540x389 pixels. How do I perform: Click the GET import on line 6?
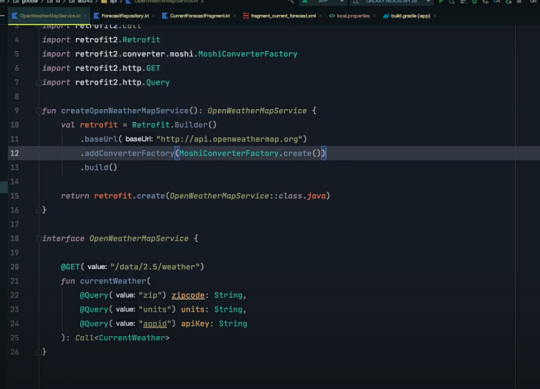153,68
